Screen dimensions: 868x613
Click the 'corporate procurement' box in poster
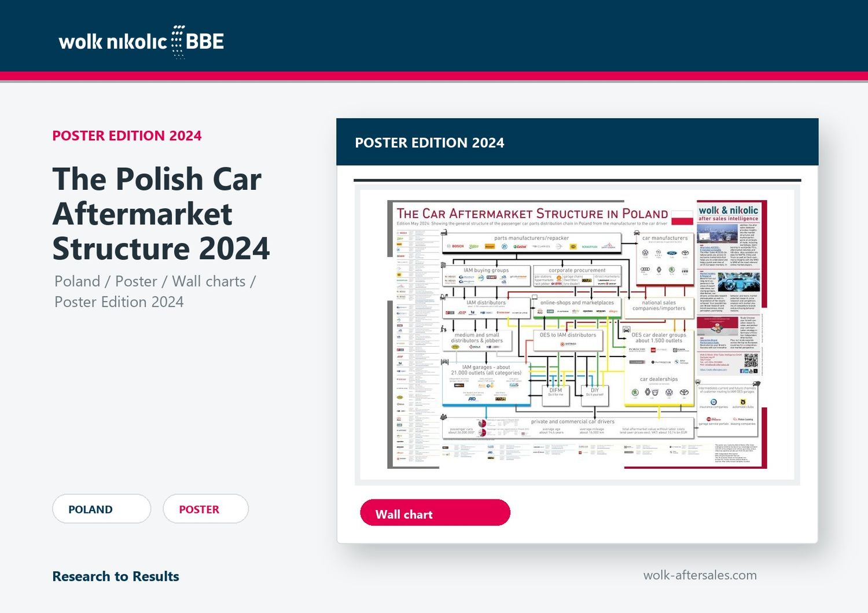click(x=576, y=277)
